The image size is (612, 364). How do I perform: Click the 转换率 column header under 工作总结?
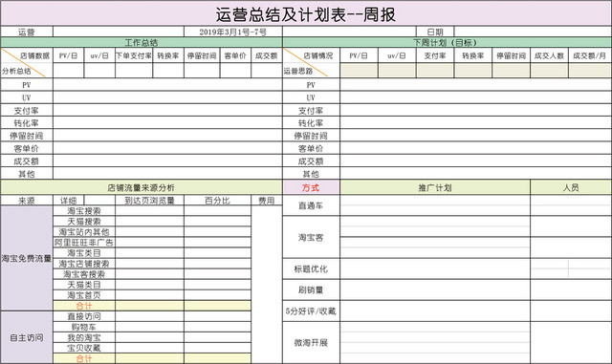point(168,55)
